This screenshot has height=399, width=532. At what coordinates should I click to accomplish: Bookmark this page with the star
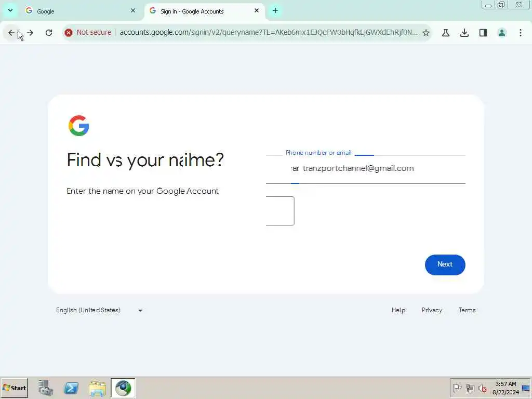[x=426, y=33]
